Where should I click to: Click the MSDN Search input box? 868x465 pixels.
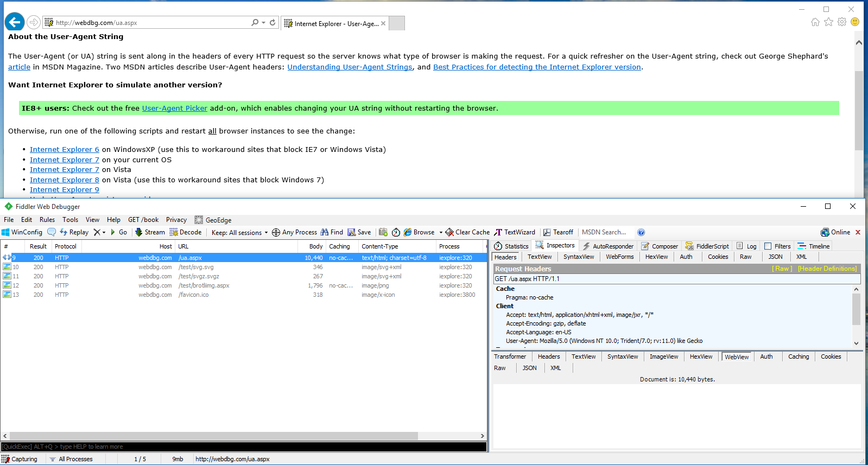[606, 232]
